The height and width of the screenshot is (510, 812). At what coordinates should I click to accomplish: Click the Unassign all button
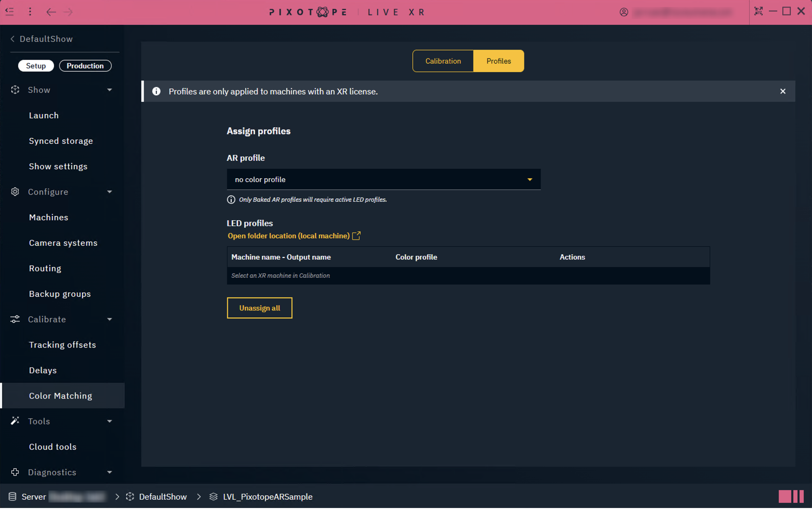point(259,308)
